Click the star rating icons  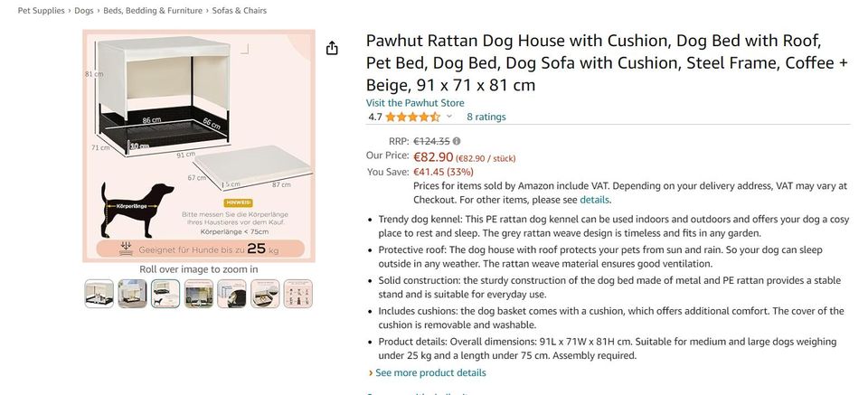[x=412, y=117]
